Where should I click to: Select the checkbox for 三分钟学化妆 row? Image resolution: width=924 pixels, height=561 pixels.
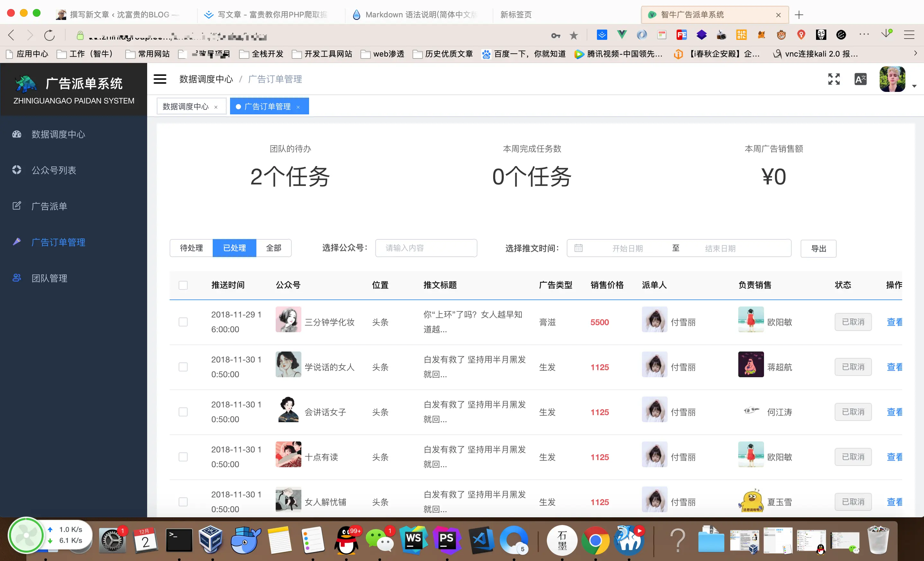[183, 322]
